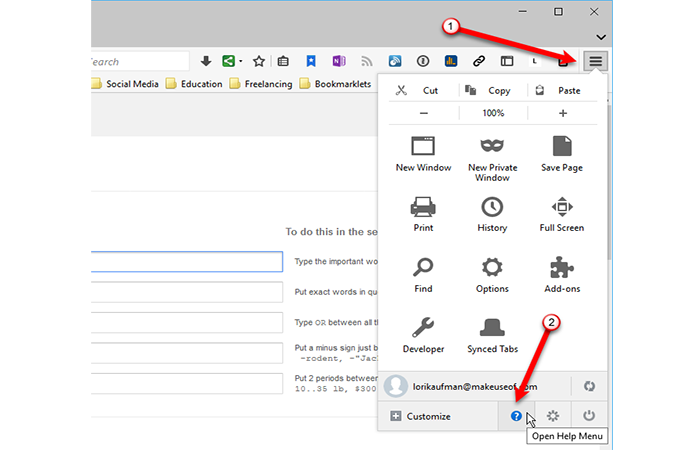Show bookmarks list icon
The width and height of the screenshot is (700, 450).
click(x=283, y=61)
